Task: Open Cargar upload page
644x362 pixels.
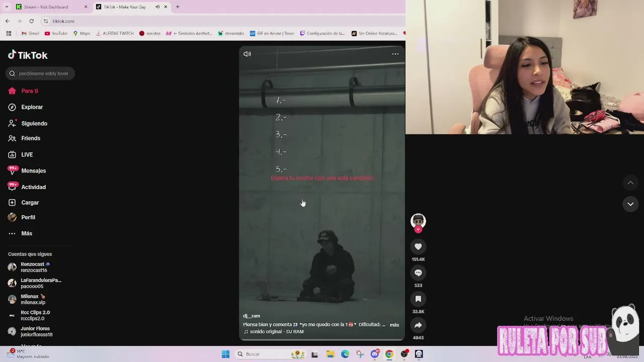Action: [24, 203]
